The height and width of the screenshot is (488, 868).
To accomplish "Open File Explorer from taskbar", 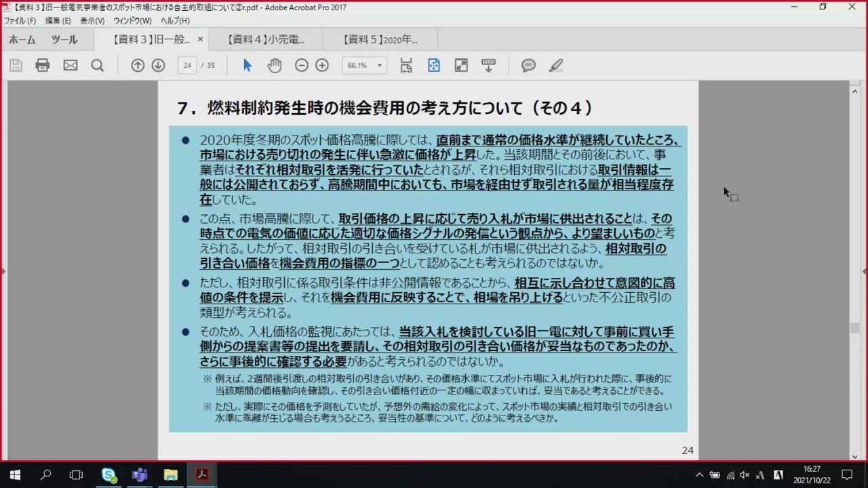I will click(x=170, y=475).
